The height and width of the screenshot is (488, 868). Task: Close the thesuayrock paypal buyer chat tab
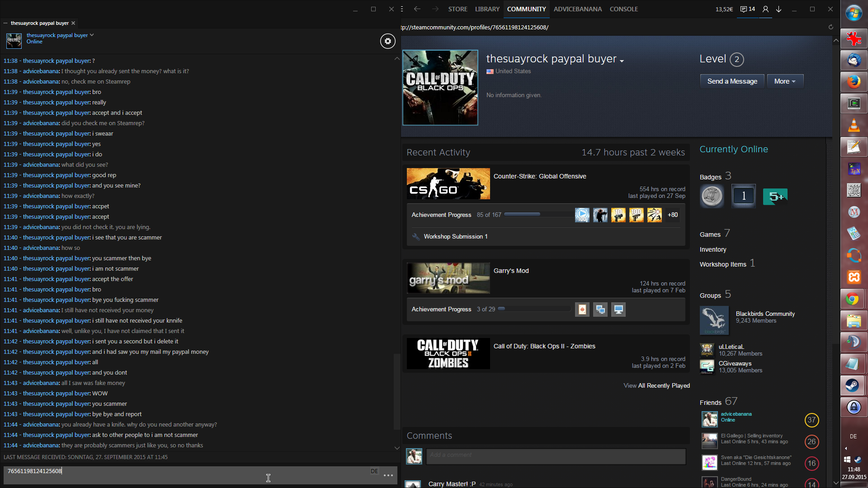(x=73, y=23)
